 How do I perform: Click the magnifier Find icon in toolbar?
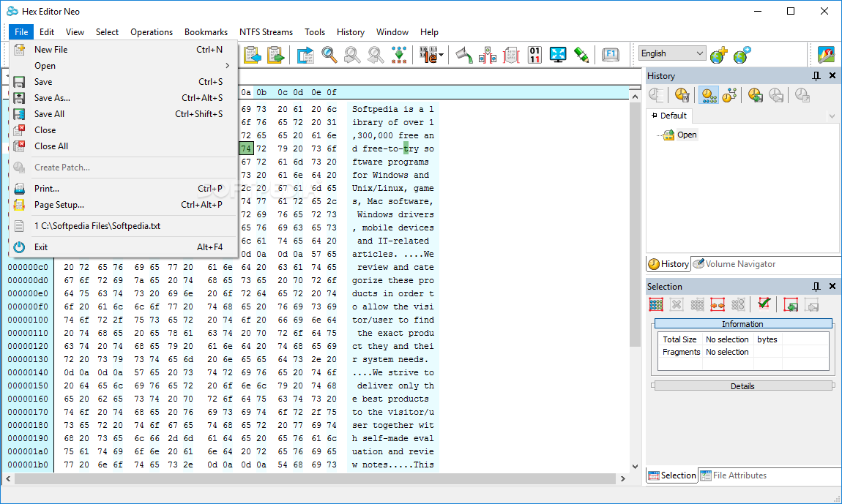[329, 55]
